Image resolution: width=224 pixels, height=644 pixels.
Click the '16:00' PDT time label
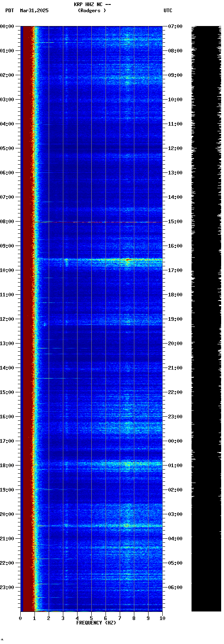pyautogui.click(x=7, y=417)
